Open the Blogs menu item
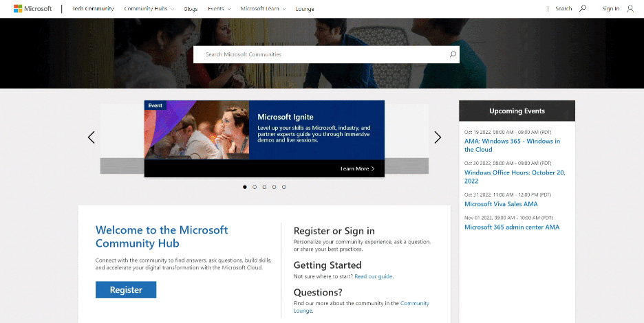Viewport: 644px width, 323px height. point(191,9)
